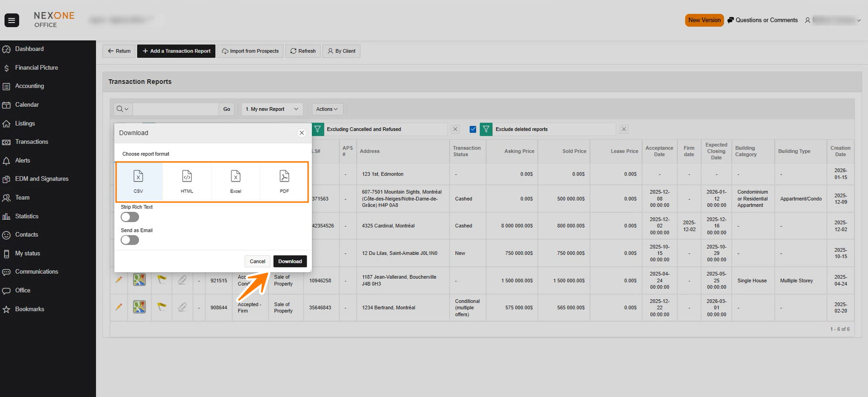Click the paperclip attachment icon for row 908644
The height and width of the screenshot is (397, 868).
pos(182,307)
